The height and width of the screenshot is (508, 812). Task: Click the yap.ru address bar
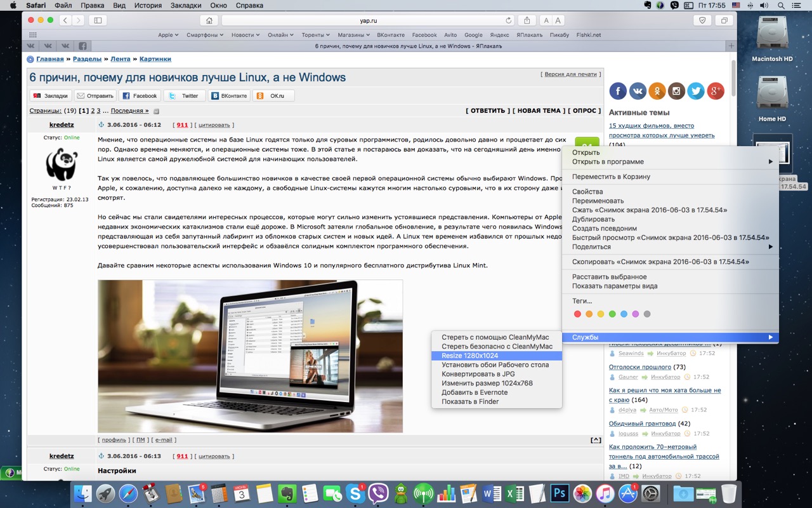(x=368, y=20)
